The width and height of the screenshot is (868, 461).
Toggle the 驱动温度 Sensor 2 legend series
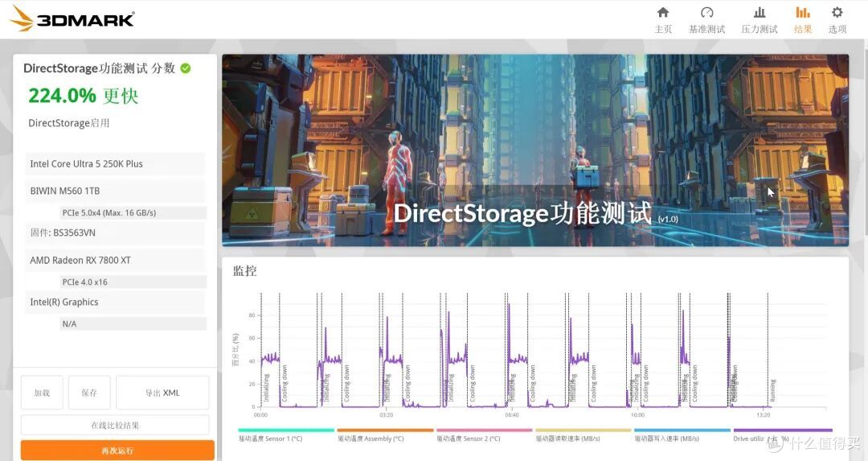[485, 435]
